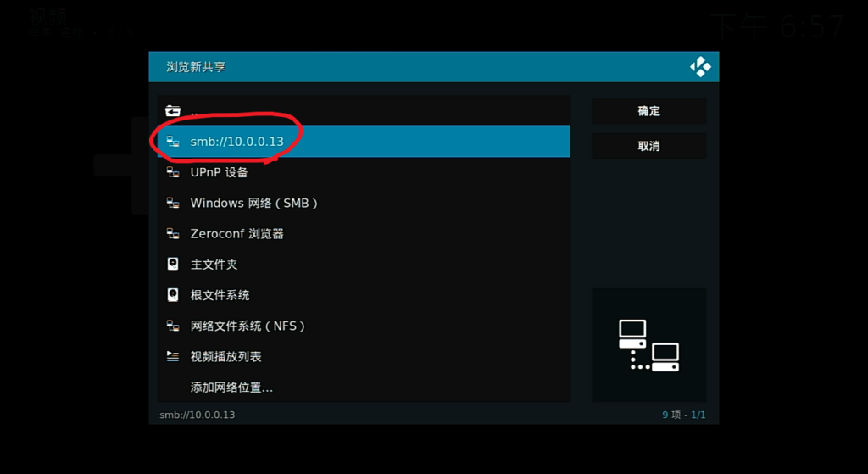868x474 pixels.
Task: Cancel the dialog with 取消
Action: click(648, 146)
